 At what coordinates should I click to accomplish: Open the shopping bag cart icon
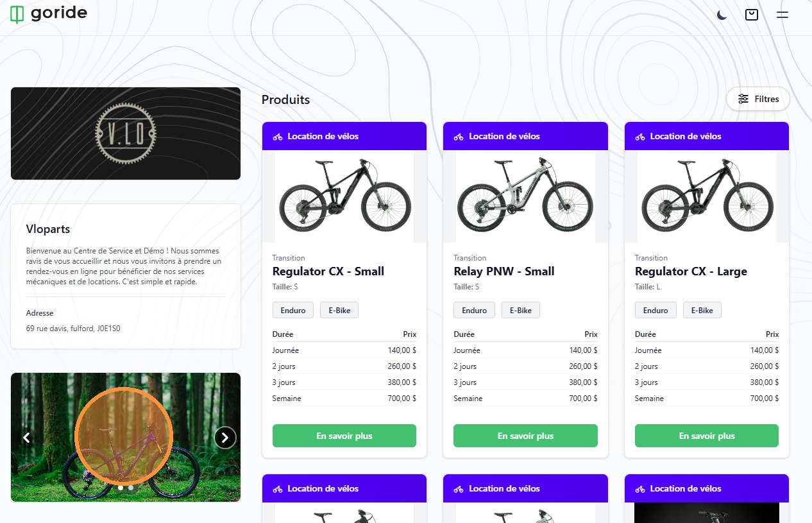coord(752,15)
